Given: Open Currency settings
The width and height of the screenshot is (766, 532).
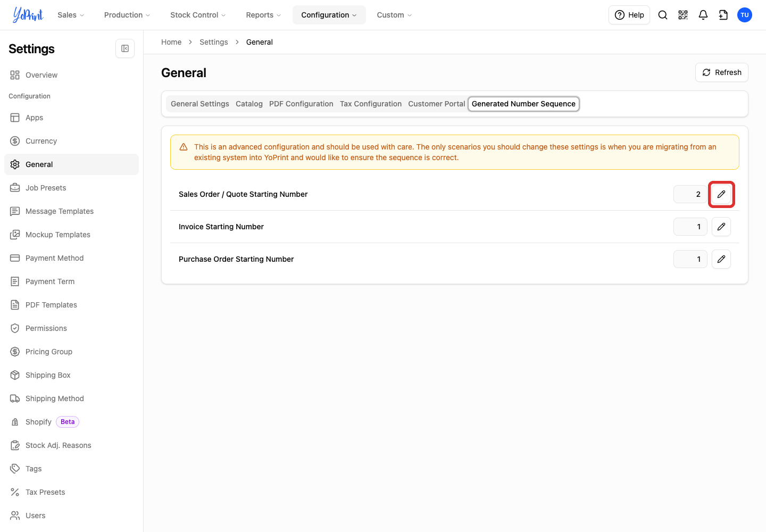Looking at the screenshot, I should point(71,141).
